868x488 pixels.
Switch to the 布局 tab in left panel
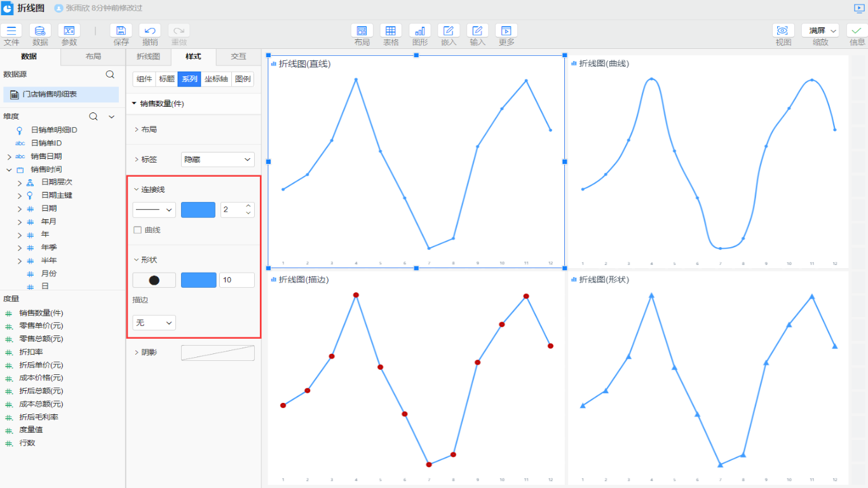93,57
